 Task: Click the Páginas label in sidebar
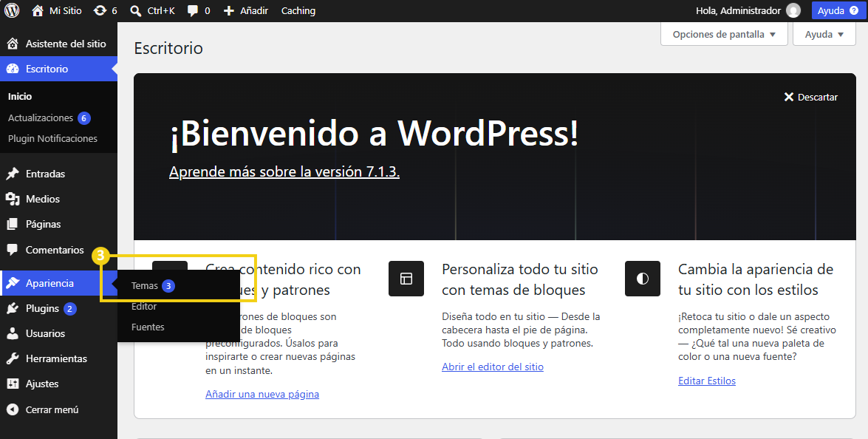[43, 224]
